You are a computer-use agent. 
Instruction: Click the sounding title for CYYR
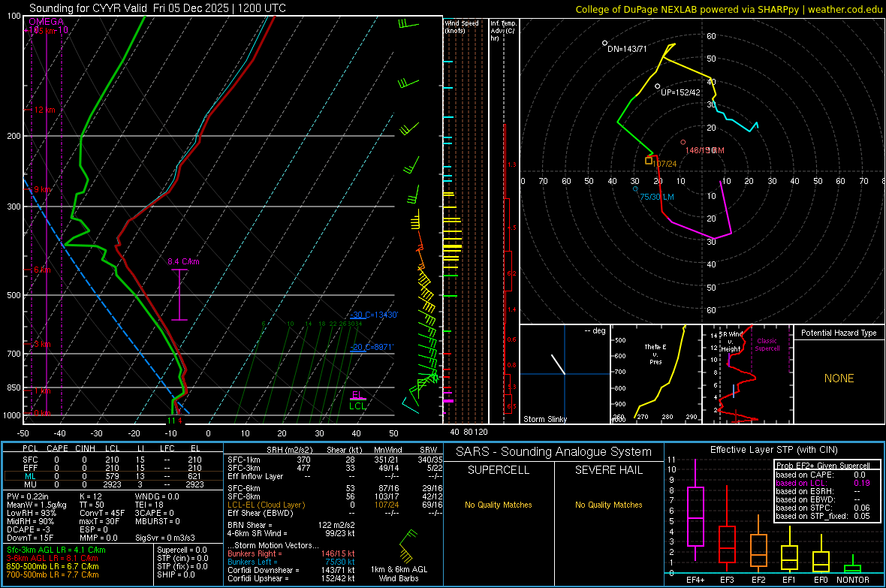(158, 8)
